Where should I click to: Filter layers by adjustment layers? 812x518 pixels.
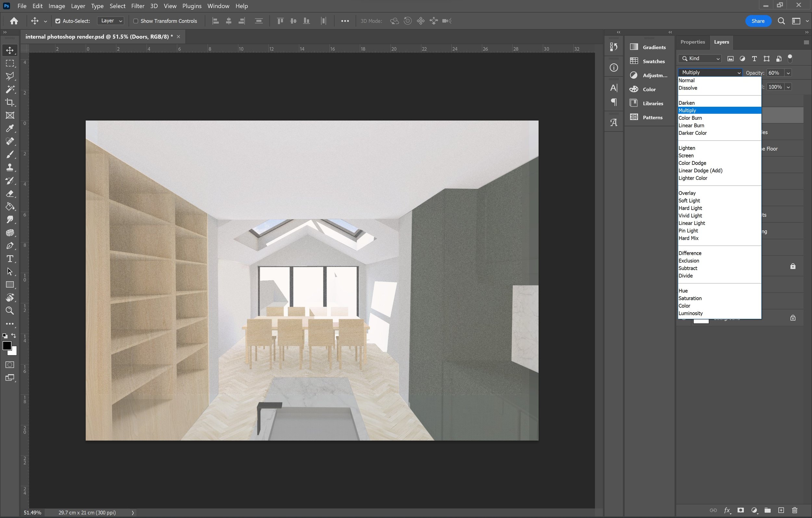(742, 59)
